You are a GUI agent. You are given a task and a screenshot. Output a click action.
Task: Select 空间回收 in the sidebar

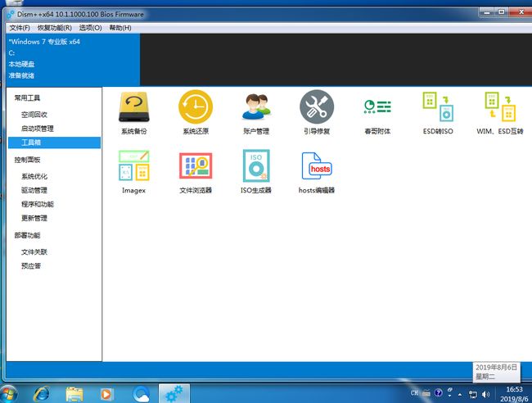pos(34,115)
